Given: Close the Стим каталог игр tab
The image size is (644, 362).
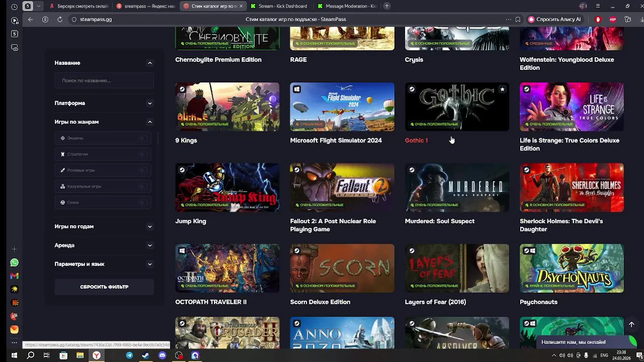Looking at the screenshot, I should coord(241,6).
